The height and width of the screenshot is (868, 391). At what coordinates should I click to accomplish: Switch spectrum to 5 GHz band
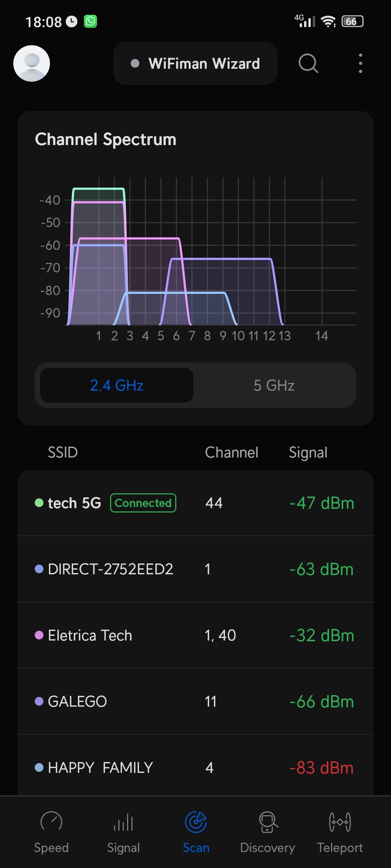[x=274, y=386]
